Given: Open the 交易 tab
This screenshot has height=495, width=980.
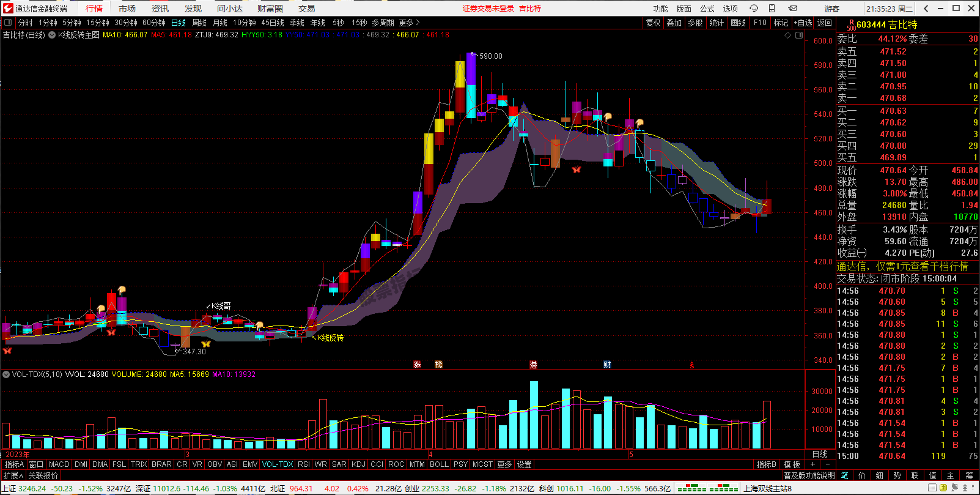Looking at the screenshot, I should click(307, 9).
